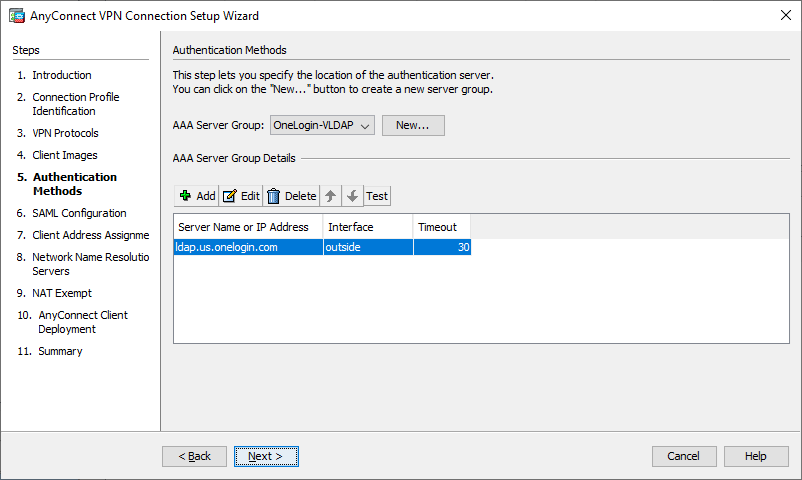802x480 pixels.
Task: Move the server down with down arrow
Action: point(352,196)
